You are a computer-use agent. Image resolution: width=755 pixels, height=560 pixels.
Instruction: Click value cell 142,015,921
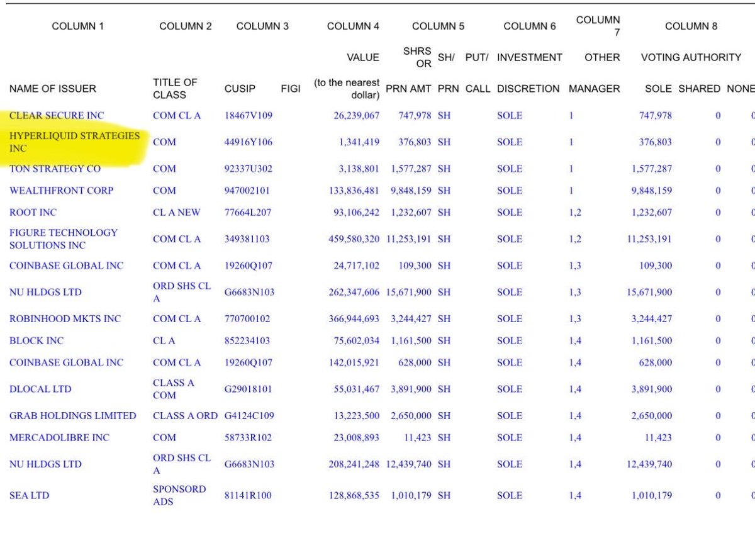[x=354, y=363]
